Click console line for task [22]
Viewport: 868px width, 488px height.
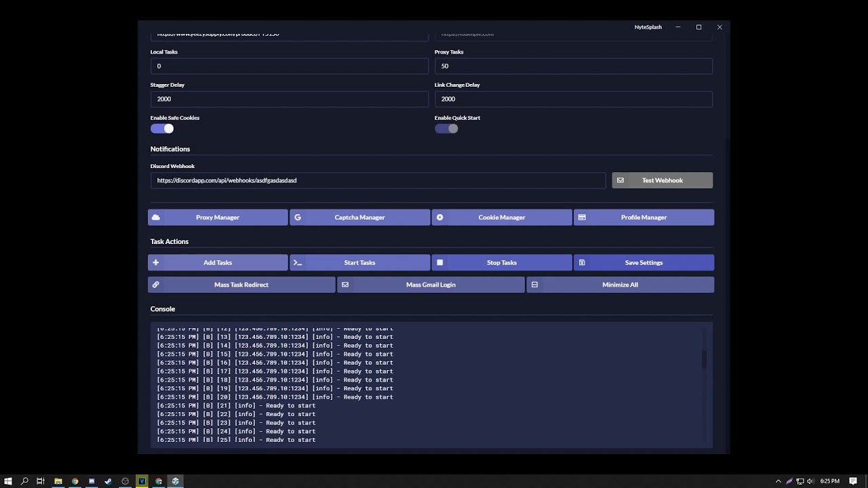236,414
